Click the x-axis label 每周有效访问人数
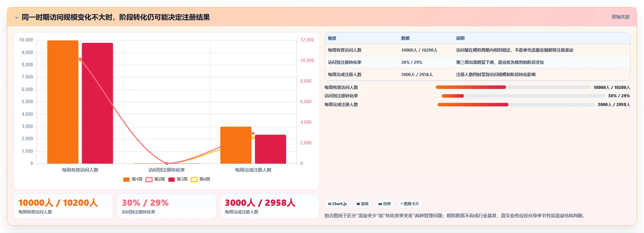Image resolution: width=644 pixels, height=233 pixels. (80, 170)
